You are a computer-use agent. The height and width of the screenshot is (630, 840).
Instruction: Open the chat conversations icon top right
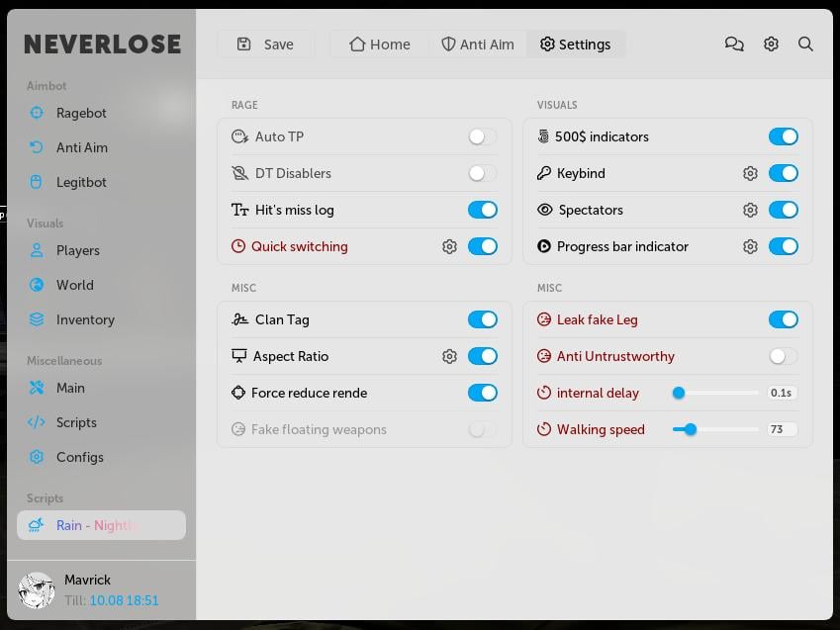734,44
